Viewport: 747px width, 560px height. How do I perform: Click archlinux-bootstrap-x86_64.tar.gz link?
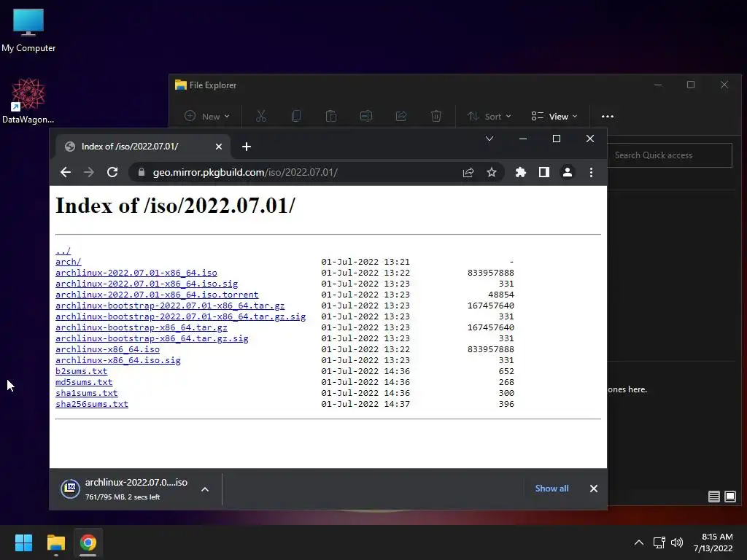click(x=142, y=327)
